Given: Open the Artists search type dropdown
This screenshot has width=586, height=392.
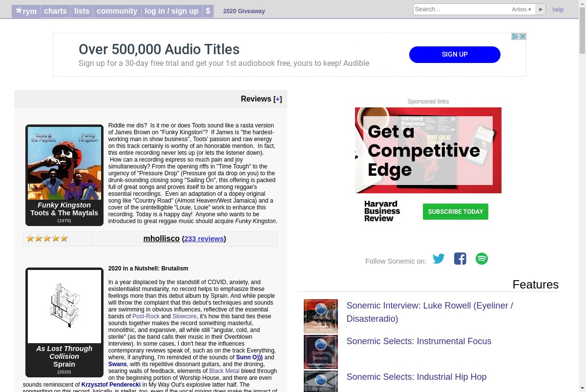Looking at the screenshot, I should (x=522, y=9).
